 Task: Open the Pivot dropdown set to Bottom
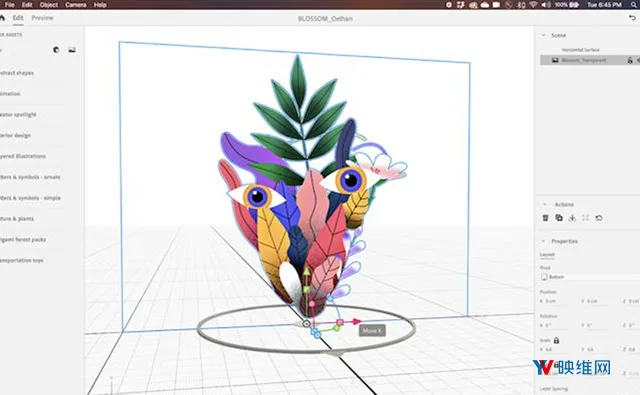click(590, 277)
